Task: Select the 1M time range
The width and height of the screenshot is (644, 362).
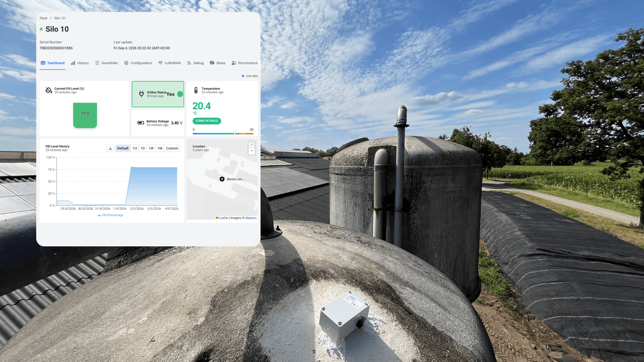Action: tap(160, 148)
